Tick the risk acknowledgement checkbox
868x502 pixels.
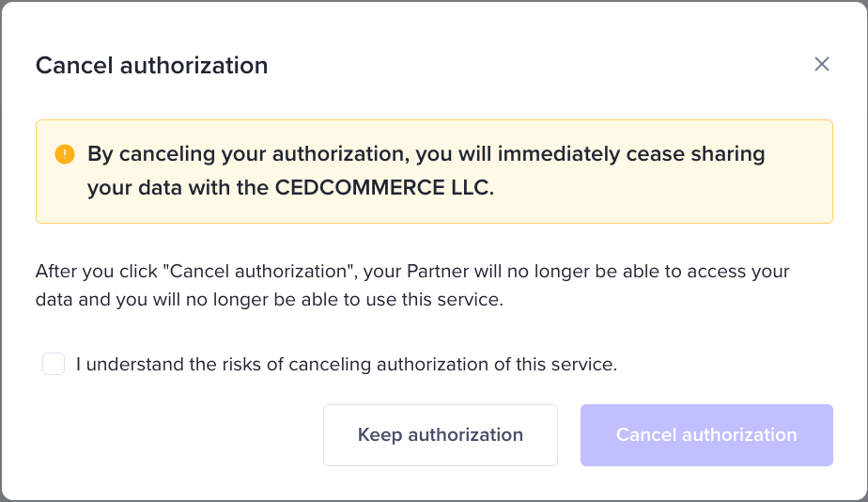click(x=54, y=364)
